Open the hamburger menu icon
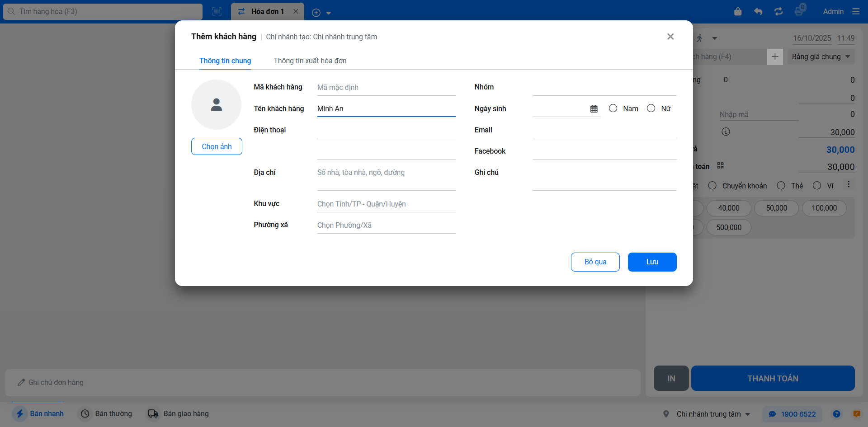Image resolution: width=868 pixels, height=427 pixels. pyautogui.click(x=856, y=12)
